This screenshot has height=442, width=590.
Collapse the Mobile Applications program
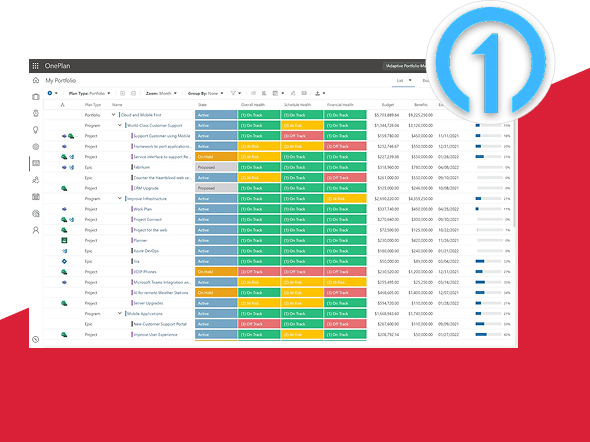point(120,313)
